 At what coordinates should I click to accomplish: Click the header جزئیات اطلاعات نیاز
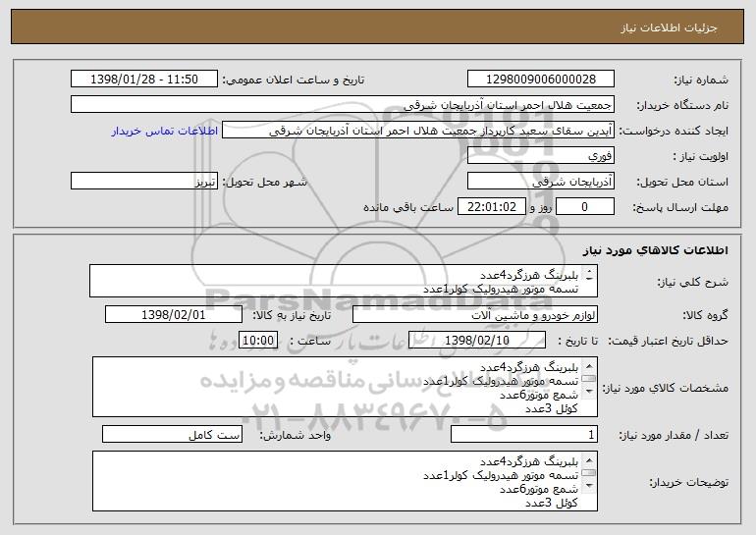point(669,27)
